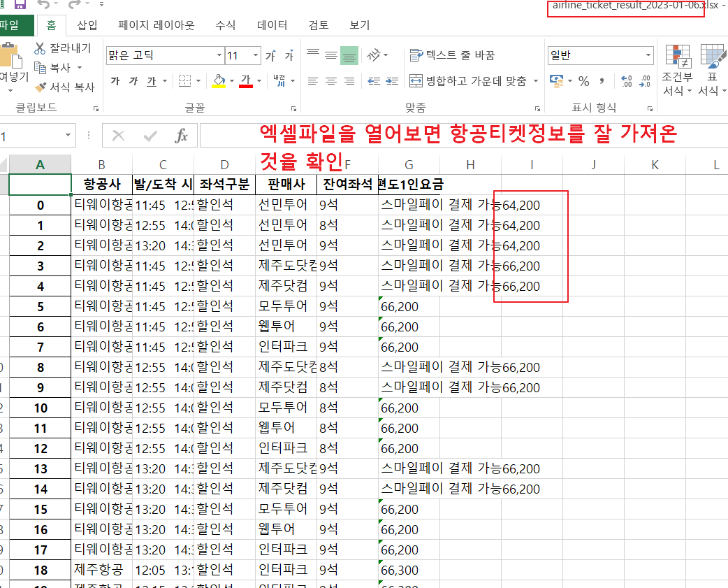Open the underline style dropdown arrow
Screen dimensions: 728x588
pos(165,81)
